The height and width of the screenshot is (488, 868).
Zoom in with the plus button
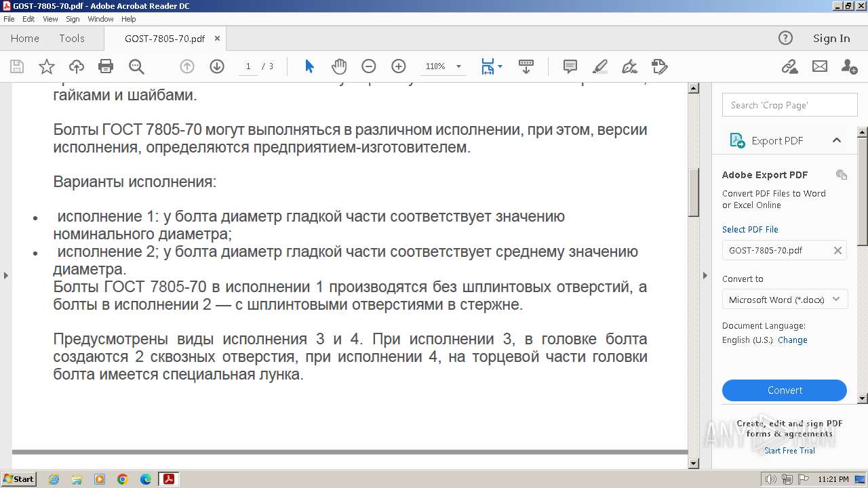(399, 66)
